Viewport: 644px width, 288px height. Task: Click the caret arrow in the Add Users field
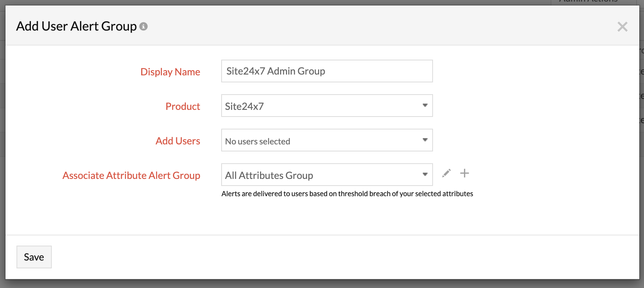(x=425, y=140)
